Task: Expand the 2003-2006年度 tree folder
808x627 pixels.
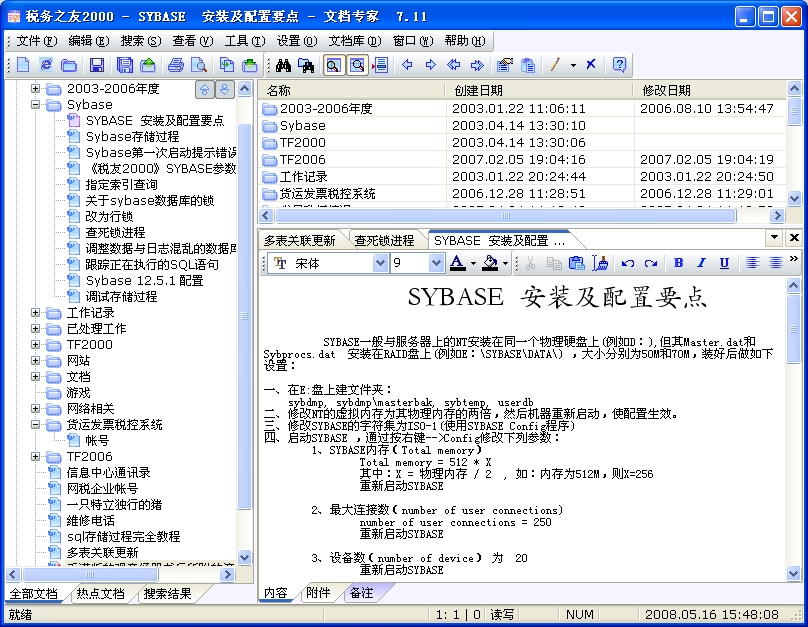Action: 35,89
